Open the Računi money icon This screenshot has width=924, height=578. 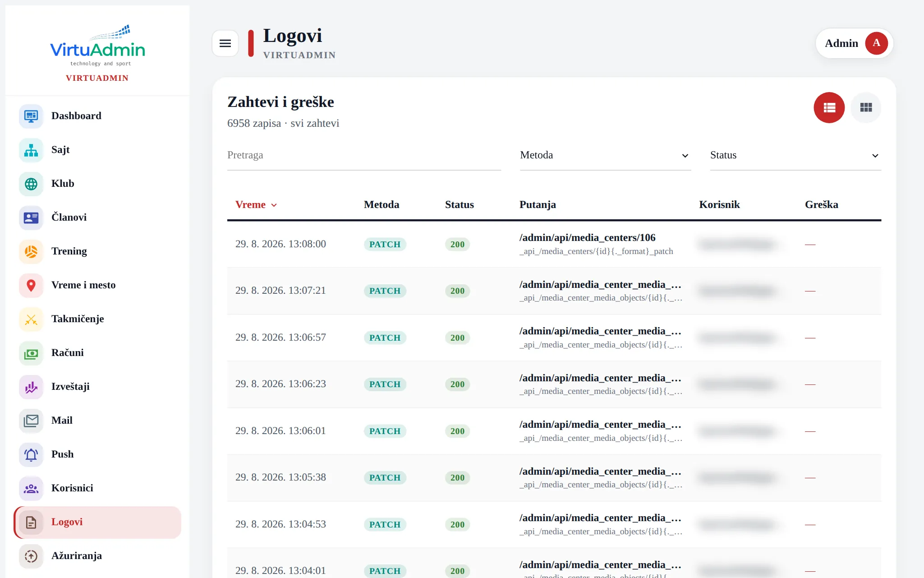(x=31, y=353)
